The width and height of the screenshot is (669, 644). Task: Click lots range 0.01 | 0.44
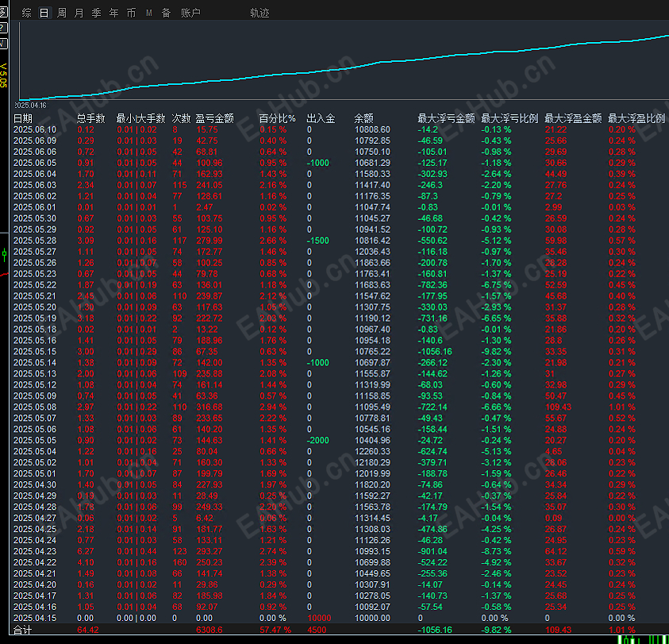137,551
